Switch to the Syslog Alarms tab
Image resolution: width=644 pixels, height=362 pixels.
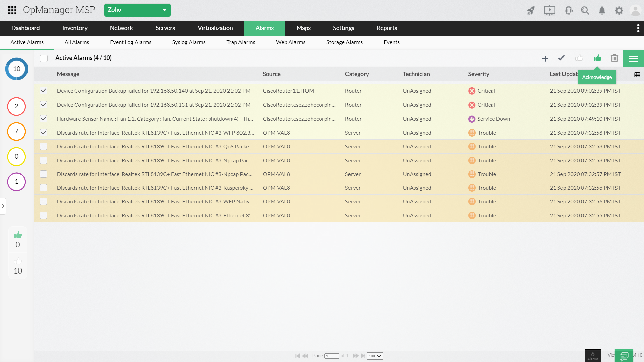(x=189, y=42)
